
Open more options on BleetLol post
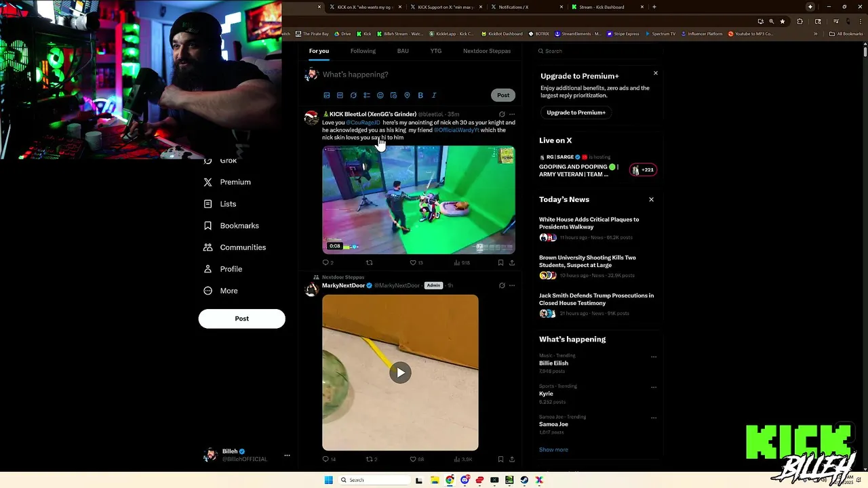pos(512,115)
